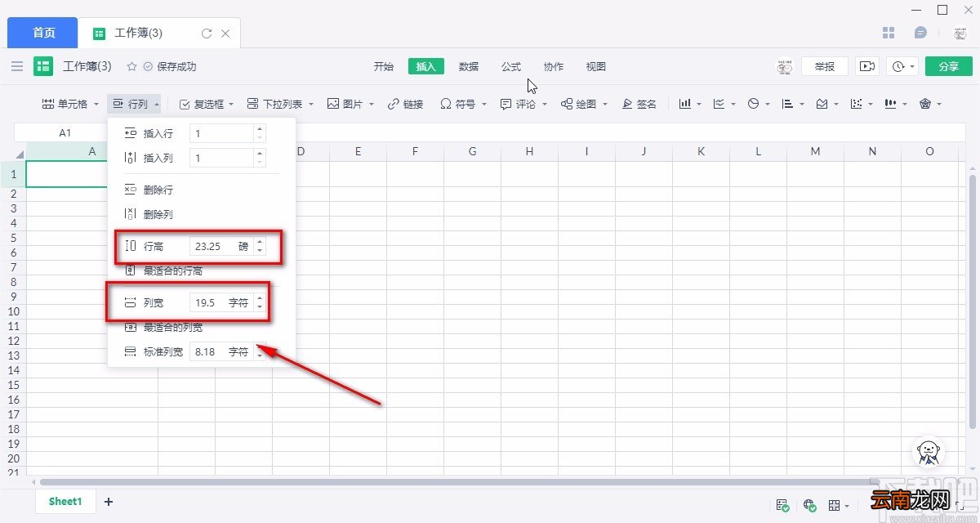Click the 举报 report button

click(x=825, y=66)
